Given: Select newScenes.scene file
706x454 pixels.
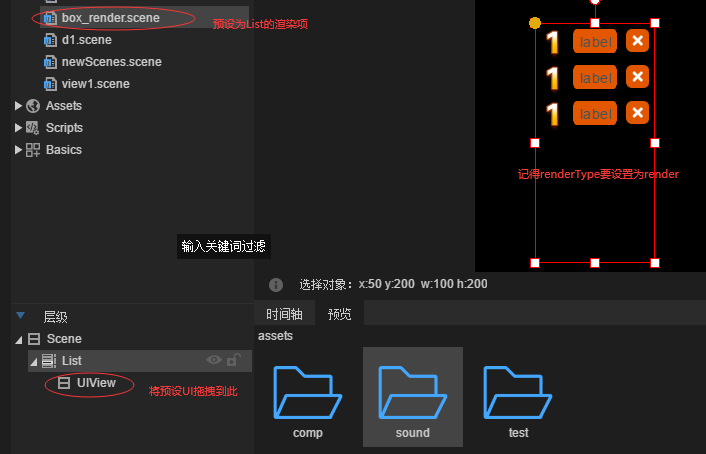Looking at the screenshot, I should [x=111, y=62].
